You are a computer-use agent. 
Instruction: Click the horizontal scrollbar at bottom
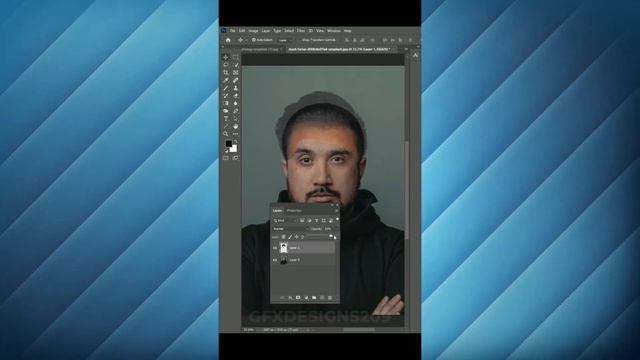358,329
